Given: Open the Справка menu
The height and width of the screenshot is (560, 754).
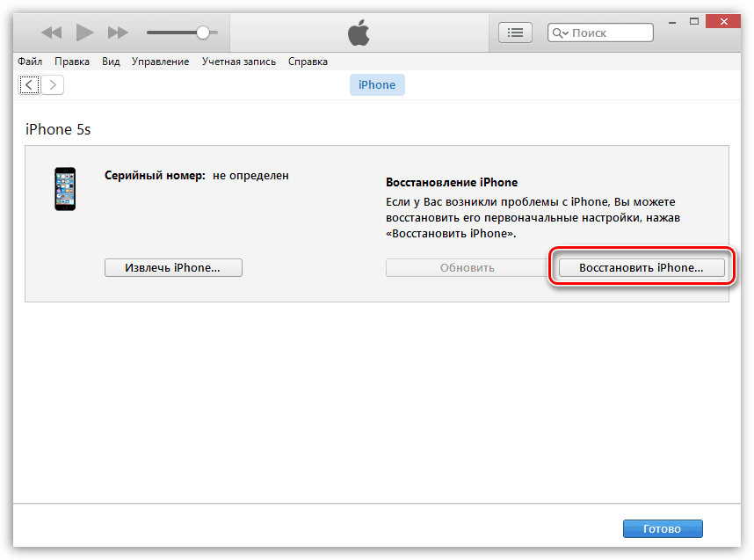Looking at the screenshot, I should [x=308, y=62].
